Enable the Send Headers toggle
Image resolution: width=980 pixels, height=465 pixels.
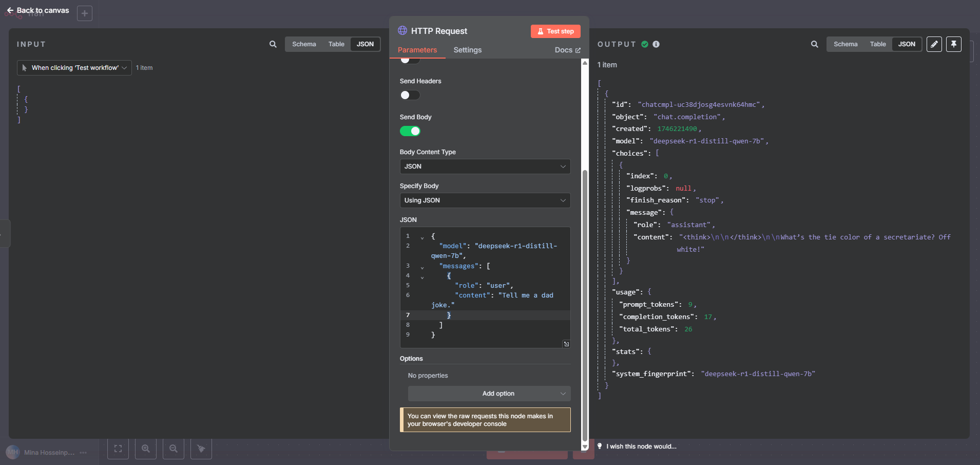click(x=409, y=95)
